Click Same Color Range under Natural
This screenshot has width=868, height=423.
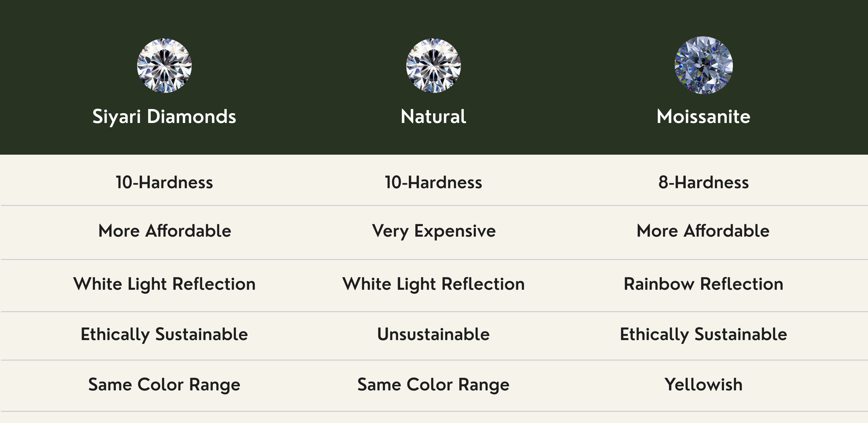434,385
